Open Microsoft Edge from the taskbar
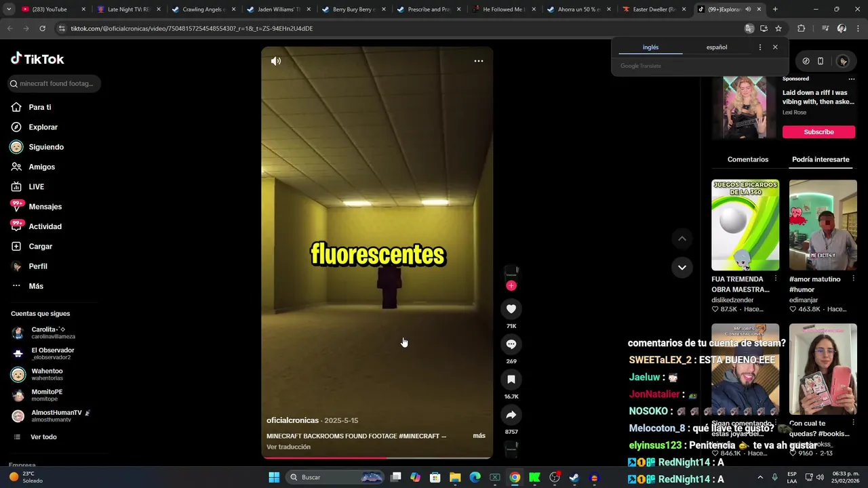This screenshot has width=868, height=488. (475, 477)
